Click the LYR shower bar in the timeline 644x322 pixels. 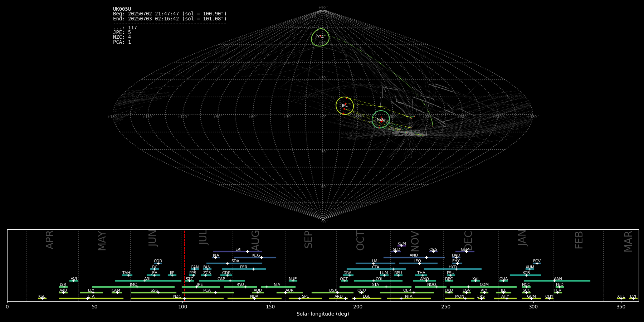63,287
